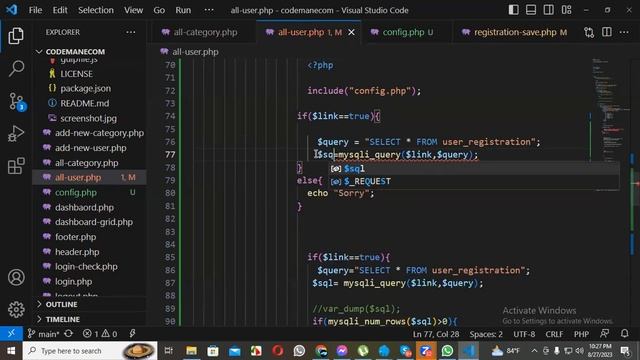The height and width of the screenshot is (360, 640).
Task: Open login-check.php in explorer
Action: click(x=89, y=267)
